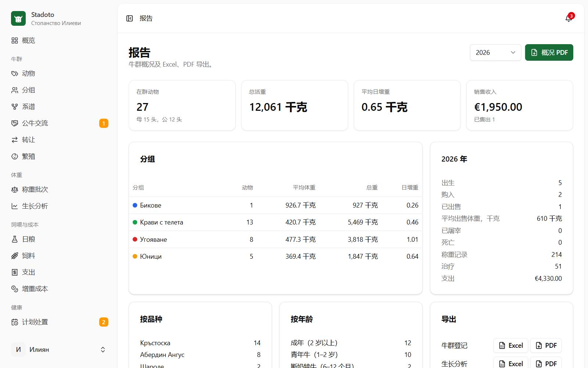This screenshot has width=588, height=368.
Task: Click the 称重记录 214 entry
Action: tap(502, 255)
